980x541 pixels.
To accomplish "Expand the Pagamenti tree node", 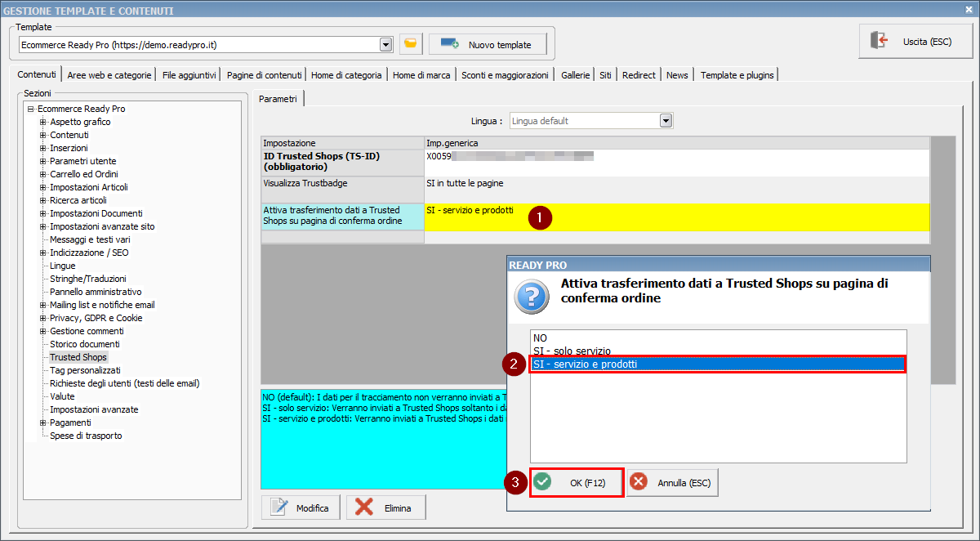I will tap(43, 423).
